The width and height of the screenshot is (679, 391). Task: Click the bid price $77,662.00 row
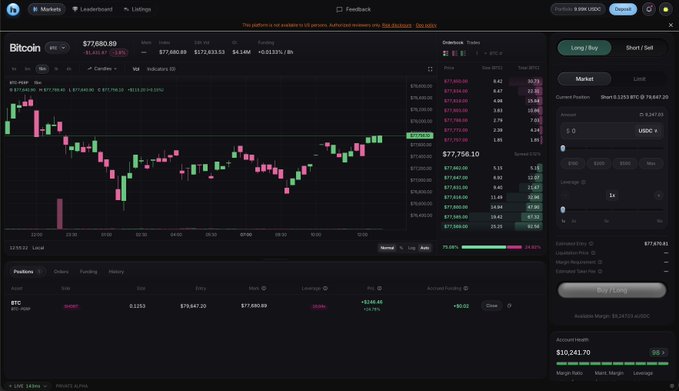(x=492, y=168)
